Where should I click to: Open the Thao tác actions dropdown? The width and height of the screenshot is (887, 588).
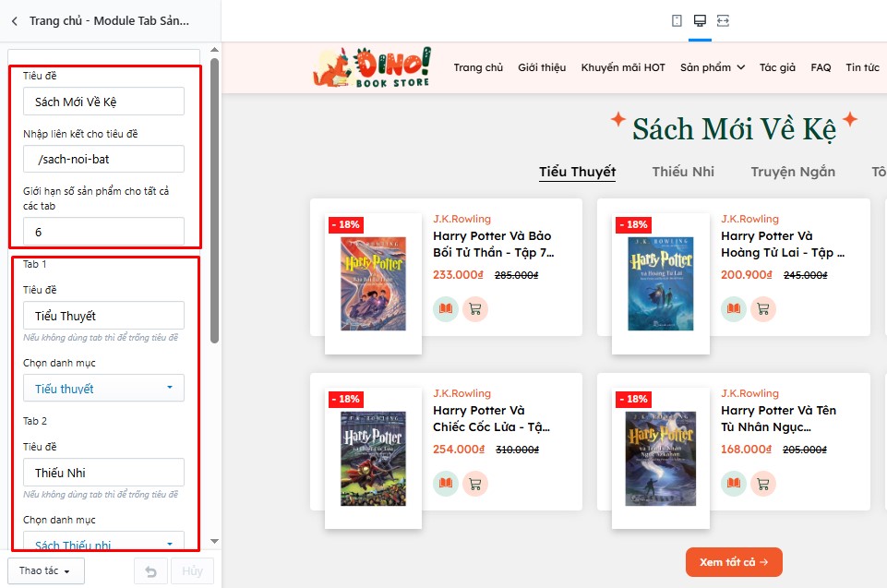(46, 570)
